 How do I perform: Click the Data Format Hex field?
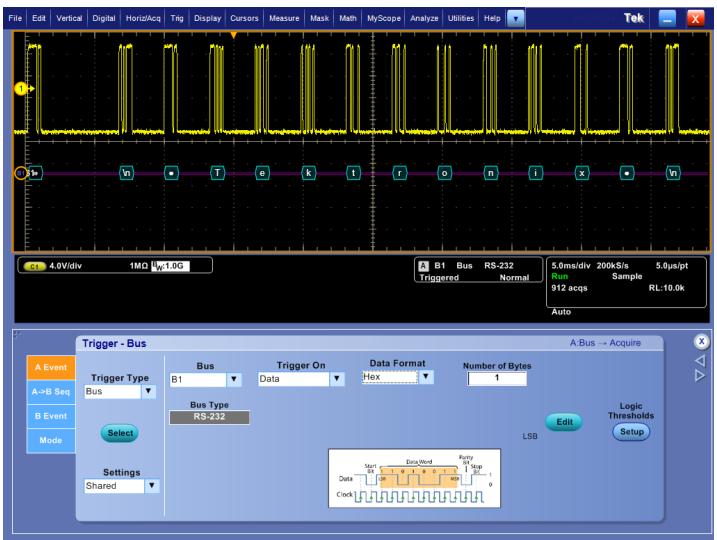pos(390,377)
